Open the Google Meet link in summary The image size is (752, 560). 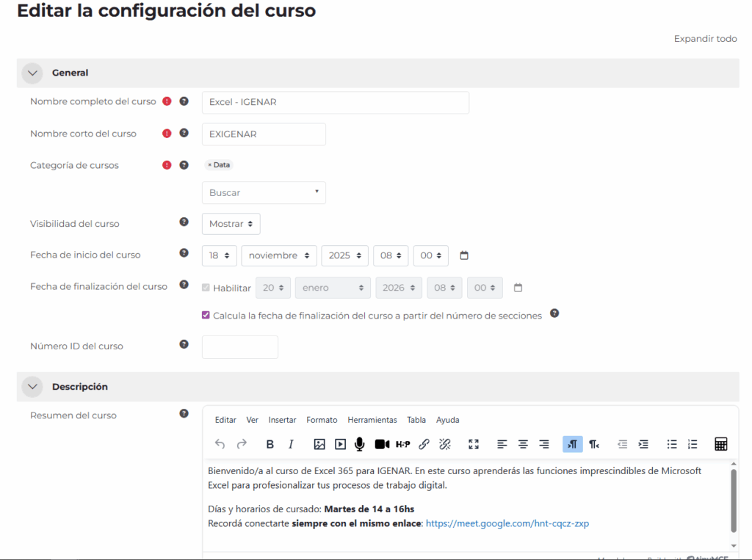tap(507, 524)
